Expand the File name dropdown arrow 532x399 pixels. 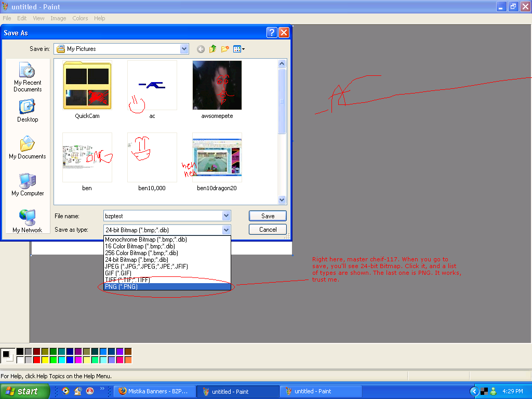[x=225, y=216]
